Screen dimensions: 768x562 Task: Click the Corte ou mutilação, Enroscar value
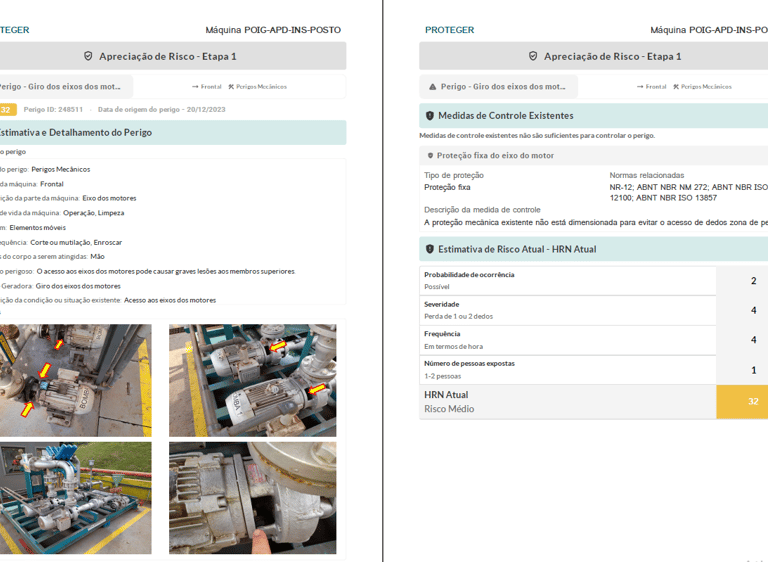pyautogui.click(x=76, y=243)
